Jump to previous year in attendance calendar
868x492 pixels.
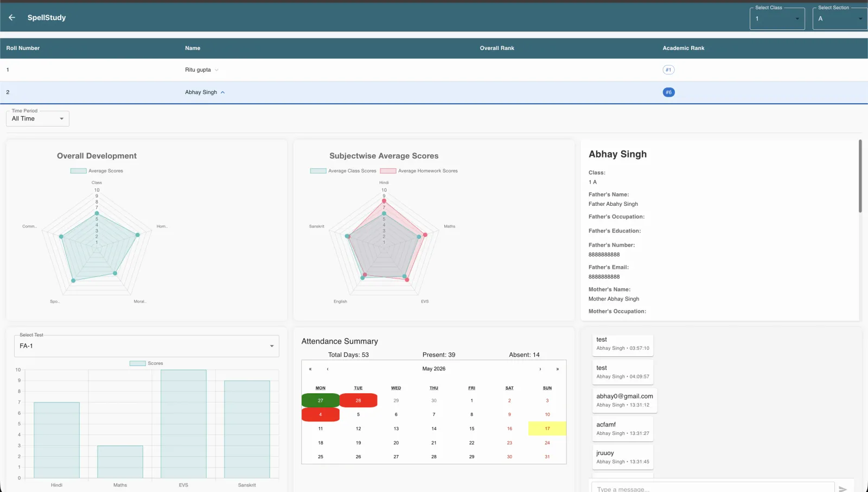tap(310, 369)
